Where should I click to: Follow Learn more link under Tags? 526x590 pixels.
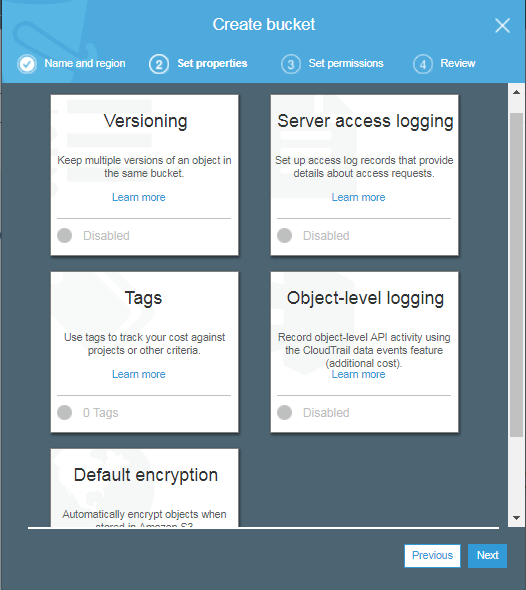click(x=138, y=374)
